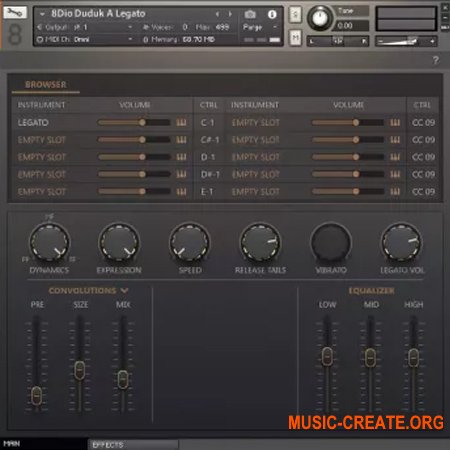Click the Tune knob
450x450 pixels.
[320, 18]
